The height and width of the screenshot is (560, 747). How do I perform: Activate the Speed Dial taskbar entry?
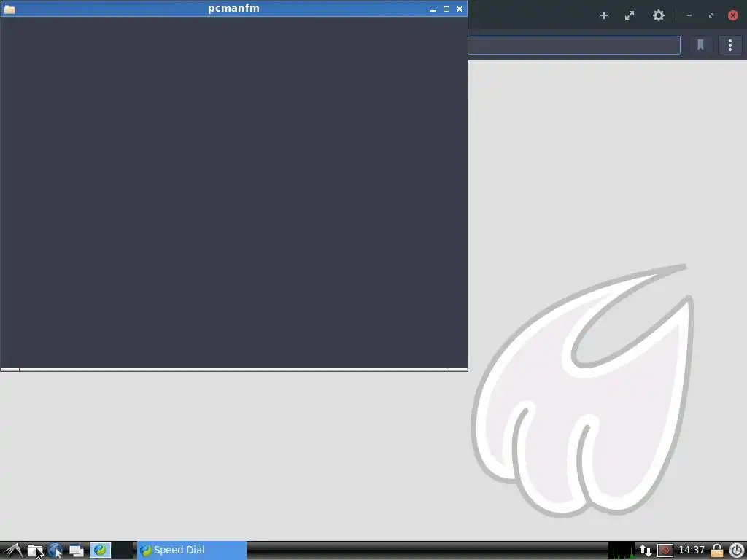coord(192,550)
